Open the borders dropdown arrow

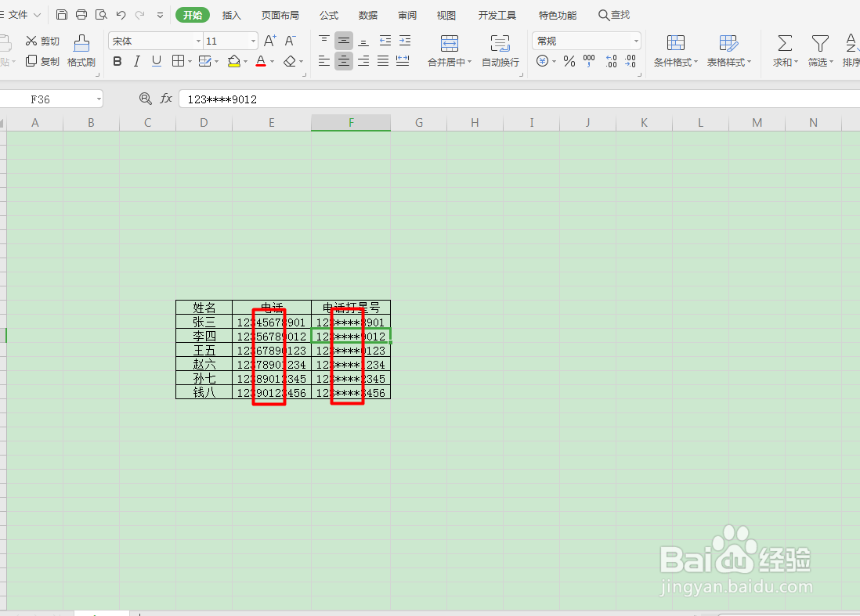pyautogui.click(x=190, y=61)
